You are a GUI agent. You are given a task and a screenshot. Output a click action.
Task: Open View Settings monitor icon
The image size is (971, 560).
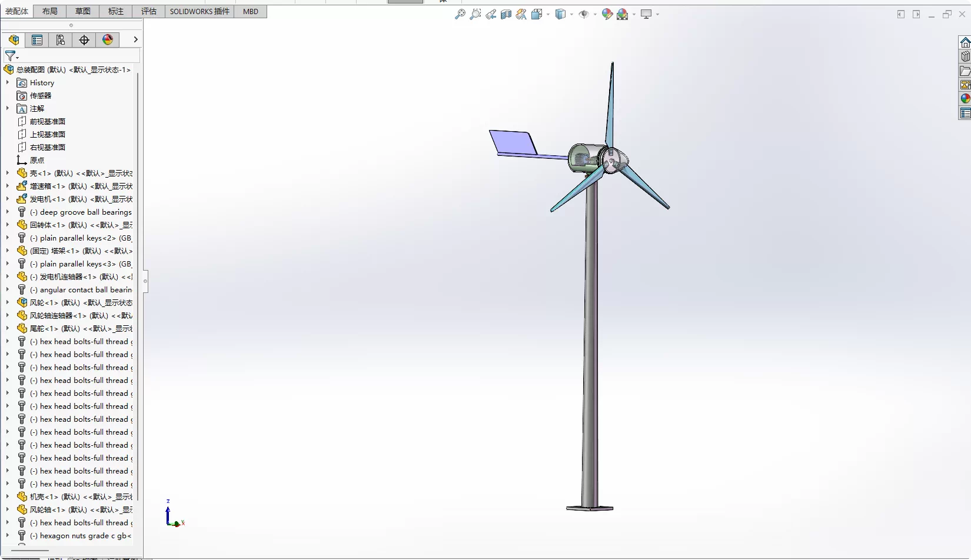pos(646,14)
